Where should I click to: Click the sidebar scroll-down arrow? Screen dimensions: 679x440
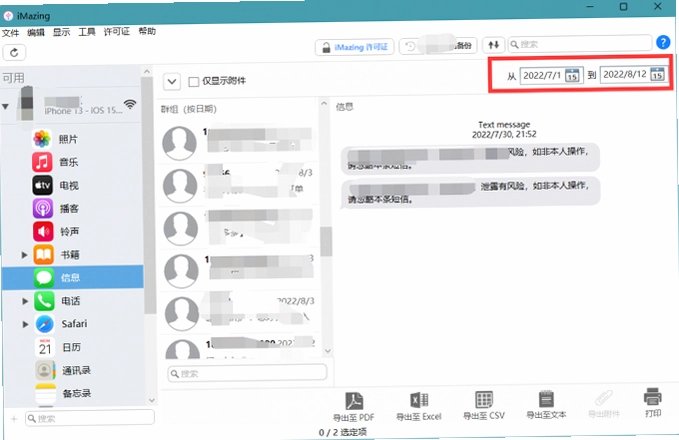point(152,400)
